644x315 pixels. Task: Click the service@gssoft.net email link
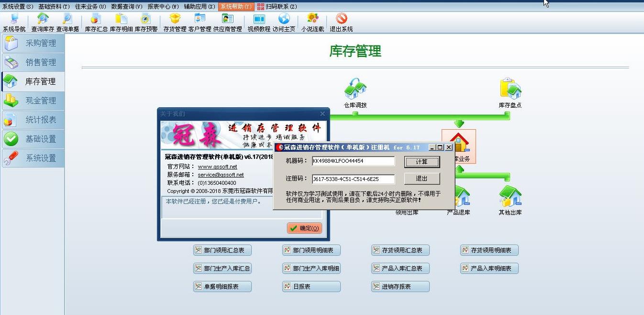click(x=221, y=175)
